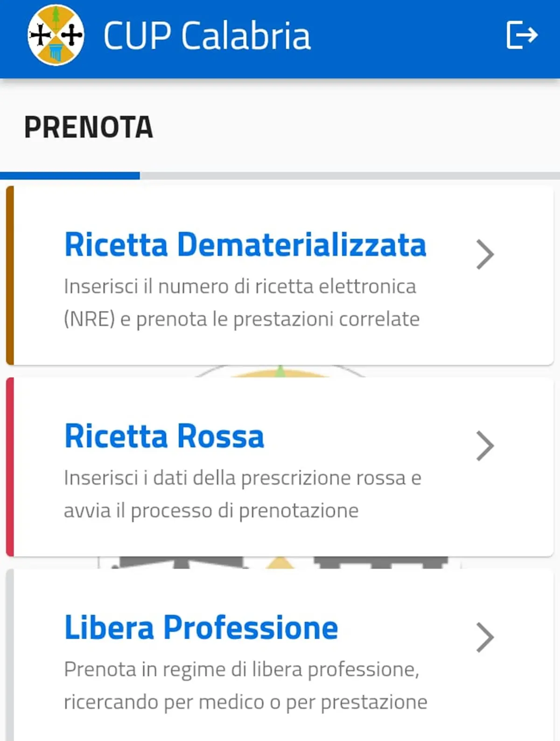Click the brown stripe on Ricetta Dematerializzata card
Screen dimensions: 560x741
10,275
